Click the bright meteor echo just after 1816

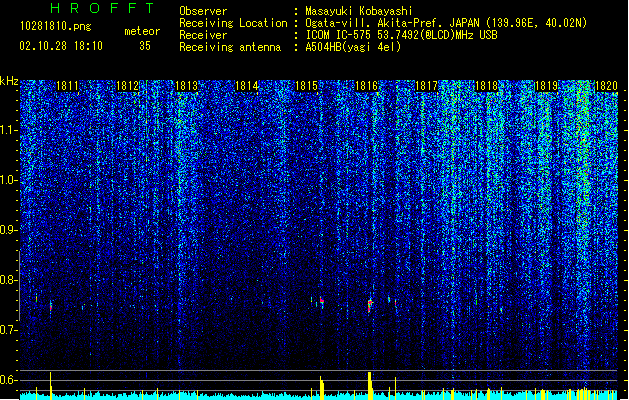(370, 305)
